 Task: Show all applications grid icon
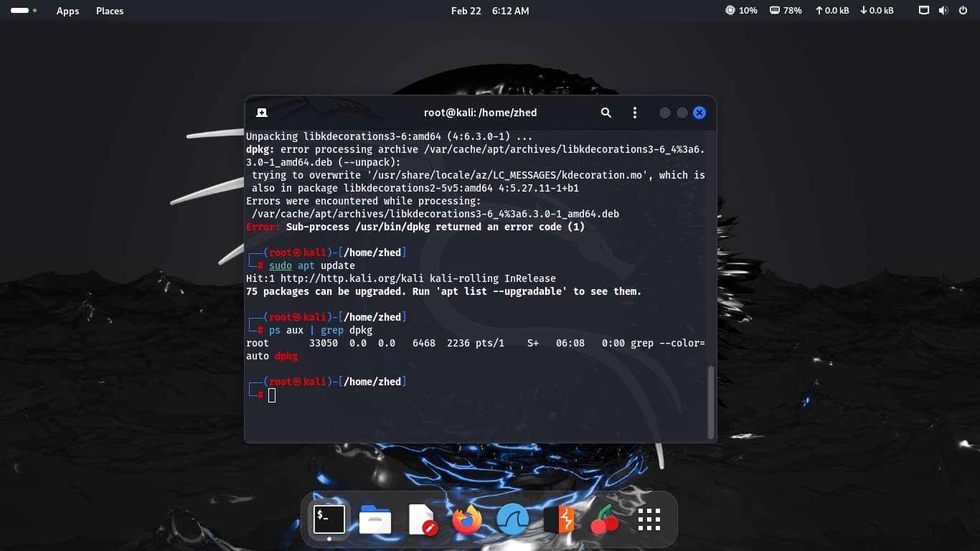pos(649,519)
